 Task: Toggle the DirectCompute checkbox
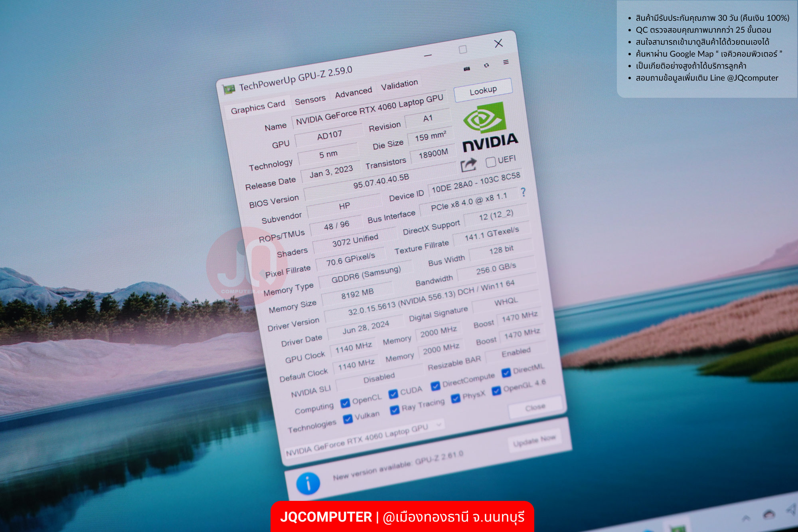coord(435,386)
